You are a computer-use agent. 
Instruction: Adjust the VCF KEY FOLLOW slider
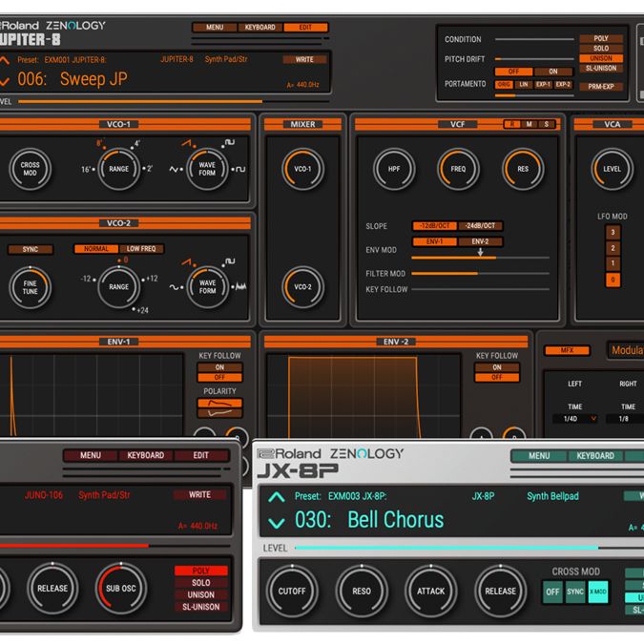pyautogui.click(x=480, y=289)
